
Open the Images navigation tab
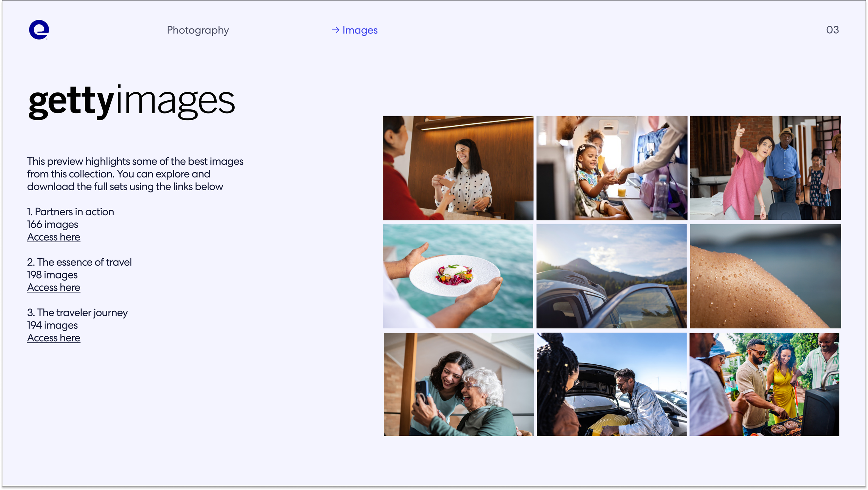(x=360, y=30)
